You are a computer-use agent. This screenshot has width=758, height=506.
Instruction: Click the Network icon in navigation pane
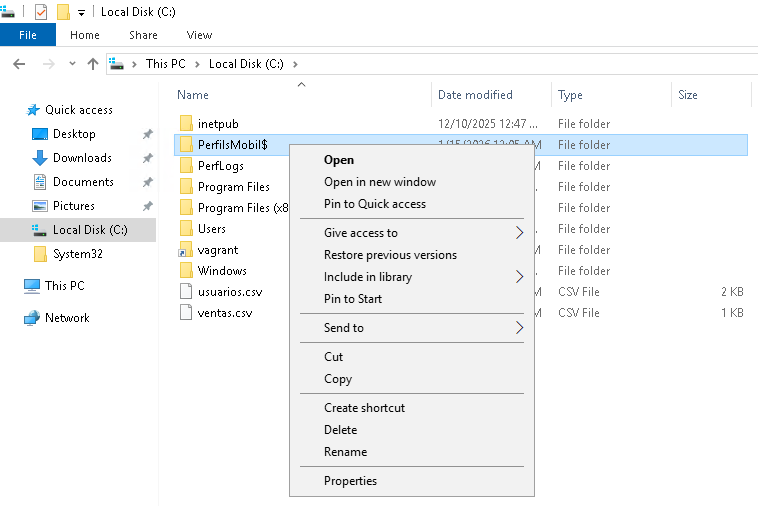pyautogui.click(x=32, y=318)
